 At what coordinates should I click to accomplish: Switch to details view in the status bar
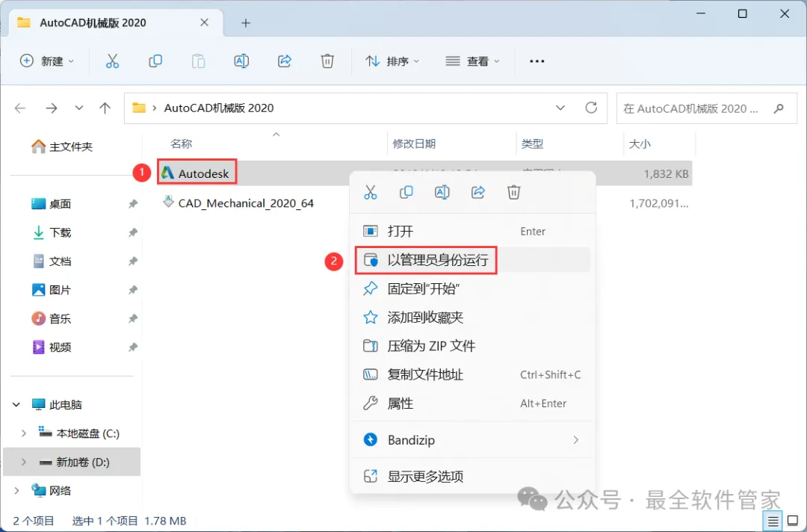point(773,522)
